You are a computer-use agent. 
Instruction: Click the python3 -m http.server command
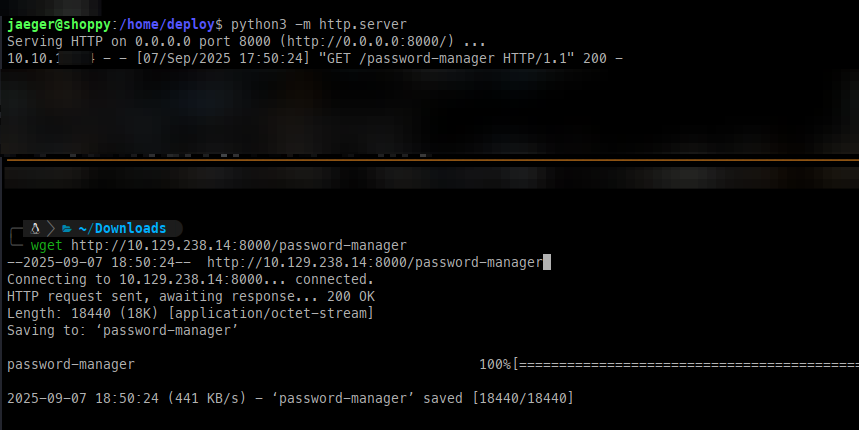click(x=318, y=25)
